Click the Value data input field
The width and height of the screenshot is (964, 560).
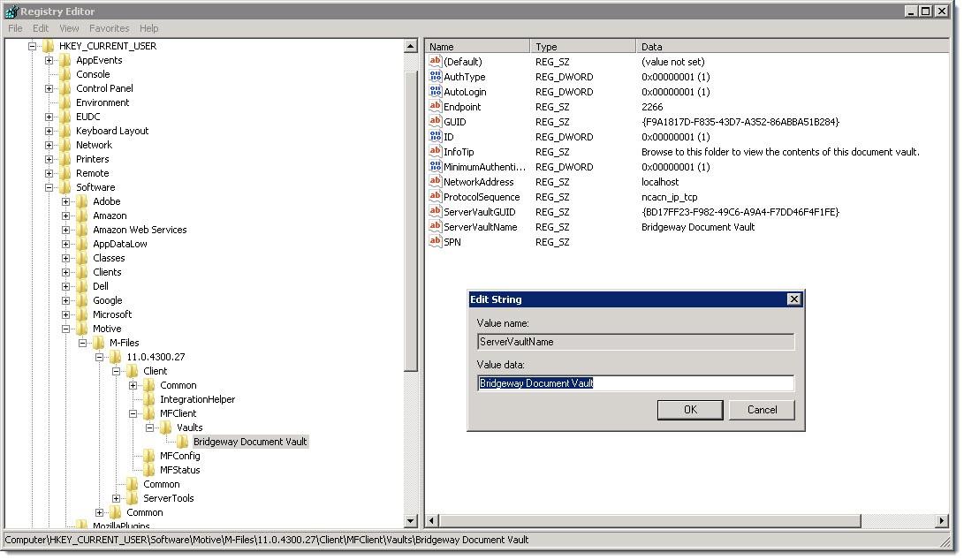(635, 383)
